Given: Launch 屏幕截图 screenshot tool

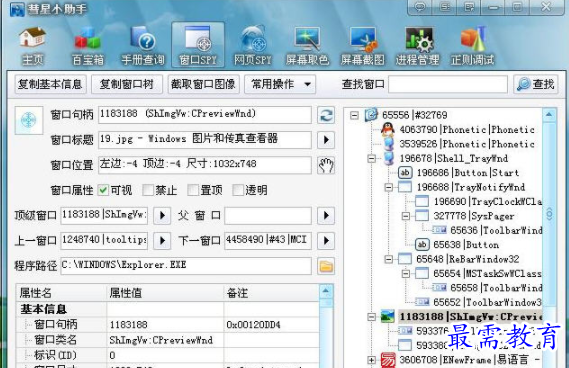Looking at the screenshot, I should pos(363,45).
